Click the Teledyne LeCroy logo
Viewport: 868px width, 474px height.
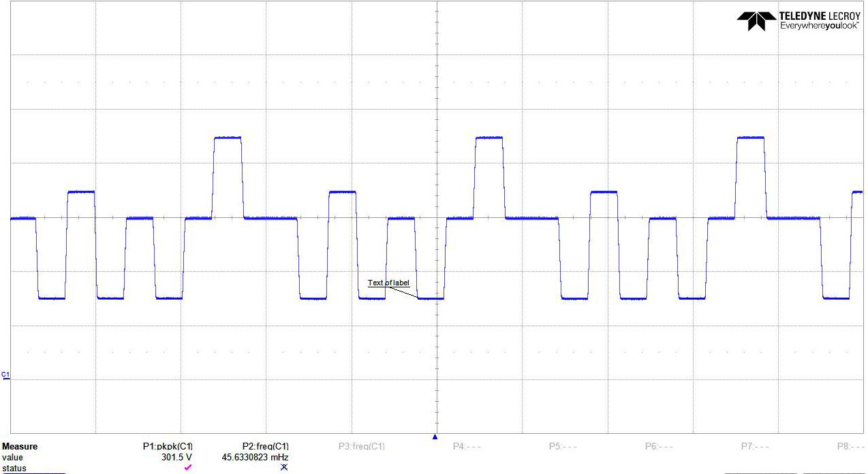click(x=798, y=21)
